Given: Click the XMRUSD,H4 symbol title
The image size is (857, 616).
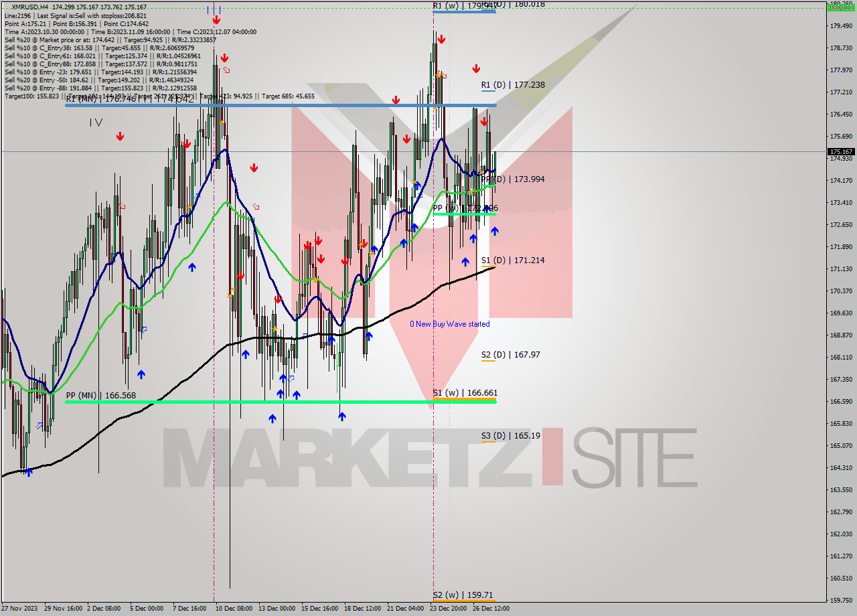Looking at the screenshot, I should tap(29, 7).
